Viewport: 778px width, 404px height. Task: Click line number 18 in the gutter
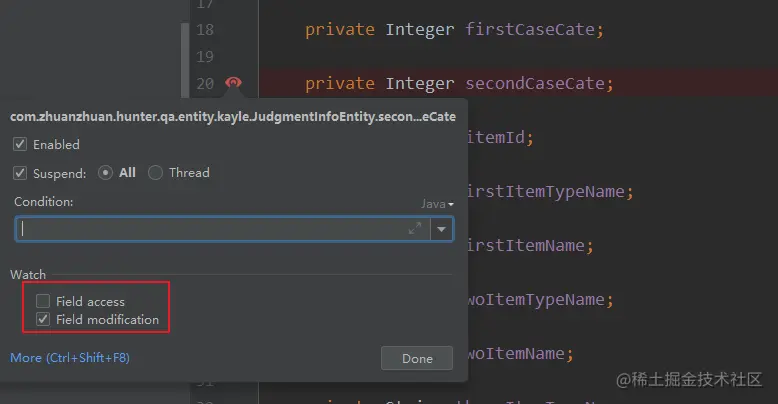coord(205,30)
